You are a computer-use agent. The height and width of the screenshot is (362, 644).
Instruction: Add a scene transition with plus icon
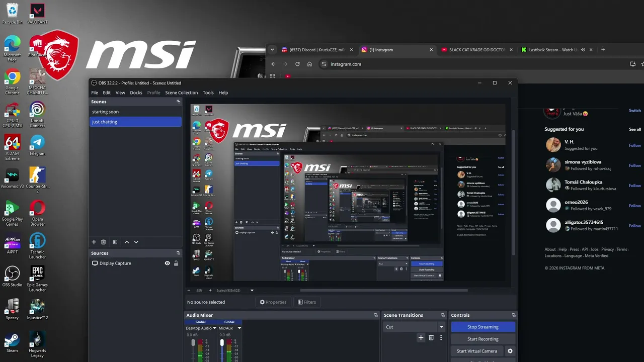click(x=421, y=338)
